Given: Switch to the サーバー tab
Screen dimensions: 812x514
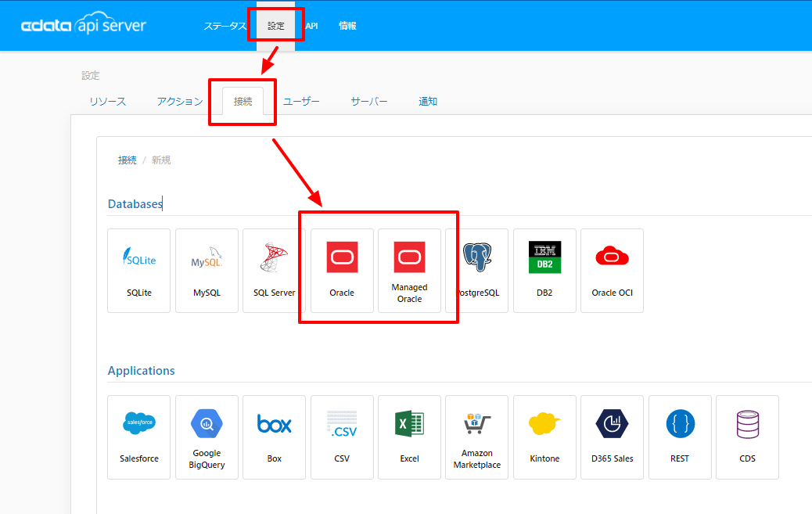Looking at the screenshot, I should tap(369, 102).
